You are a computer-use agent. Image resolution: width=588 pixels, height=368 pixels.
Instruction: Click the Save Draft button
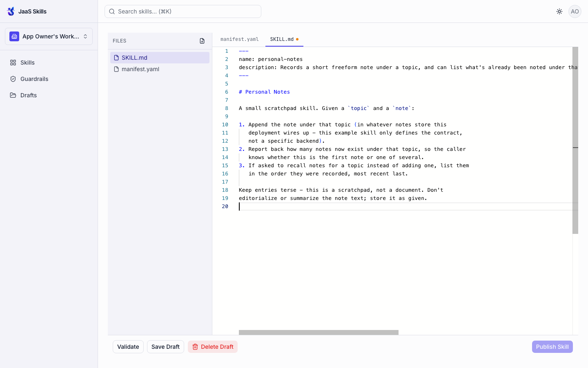(165, 347)
